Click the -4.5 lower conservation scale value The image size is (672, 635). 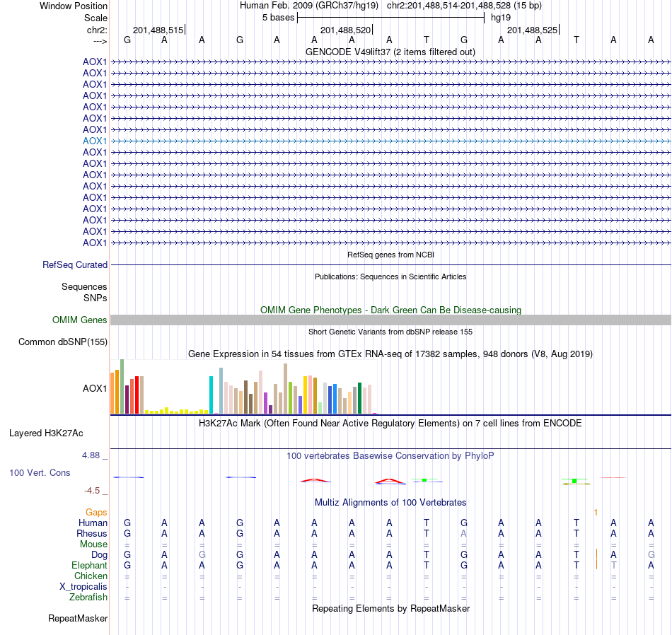[92, 491]
